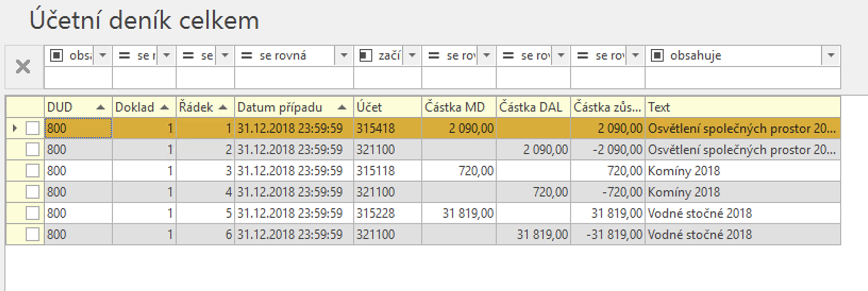The height and width of the screenshot is (291, 868).
Task: Open the Částka MD filter operator dropdown
Action: 486,56
